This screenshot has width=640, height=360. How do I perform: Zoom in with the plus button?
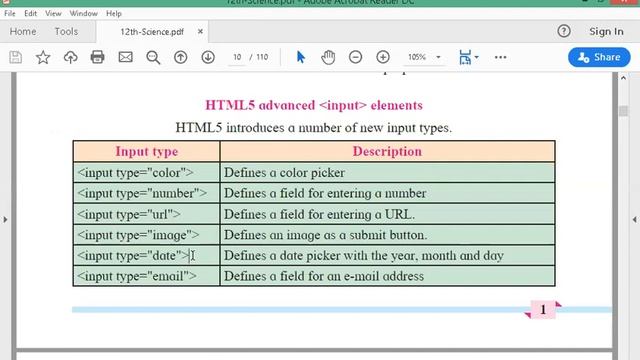click(x=383, y=57)
